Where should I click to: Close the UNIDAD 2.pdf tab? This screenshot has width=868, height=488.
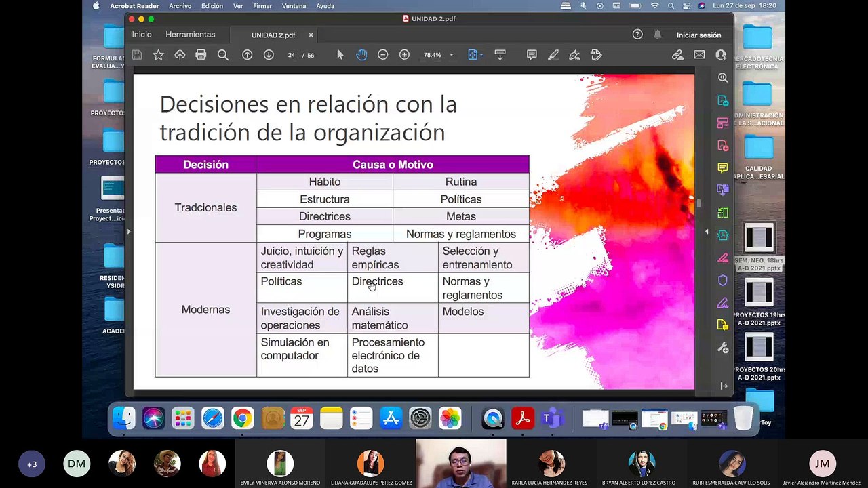point(311,35)
